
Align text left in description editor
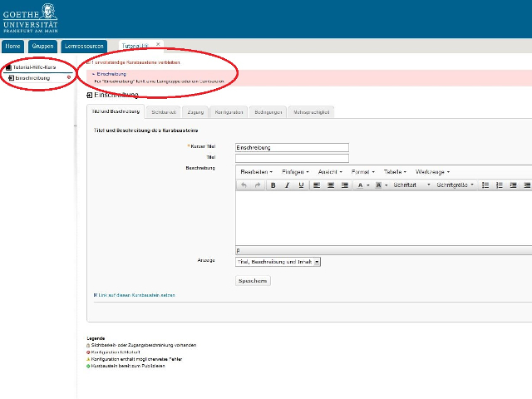click(317, 185)
